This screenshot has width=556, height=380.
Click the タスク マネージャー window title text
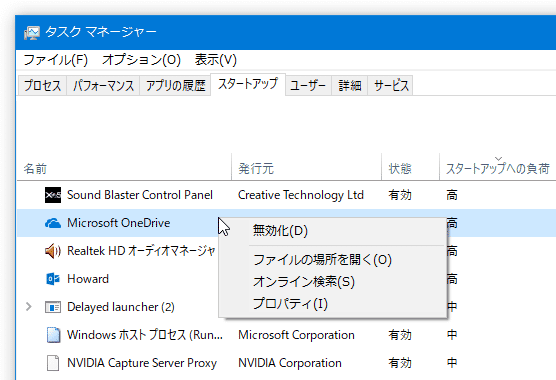pos(101,32)
